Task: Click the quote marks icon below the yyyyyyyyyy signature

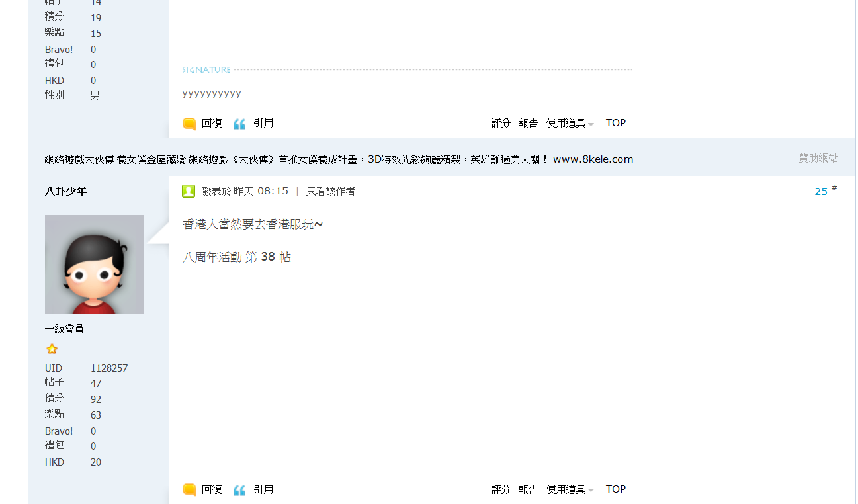Action: click(x=239, y=124)
